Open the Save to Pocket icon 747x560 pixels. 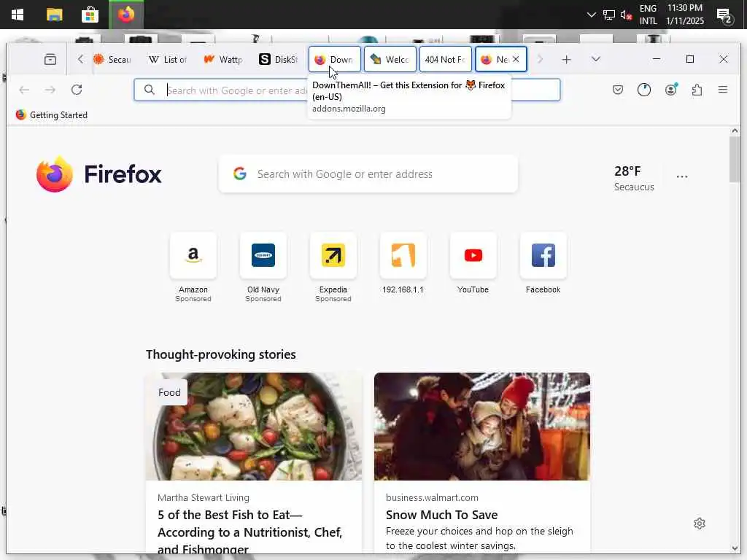[x=618, y=90]
